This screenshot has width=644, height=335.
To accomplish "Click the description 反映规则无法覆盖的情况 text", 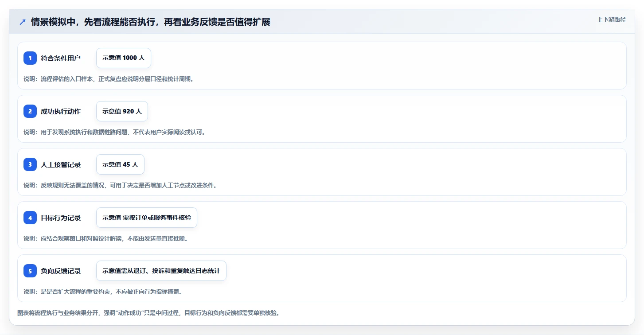I will [120, 185].
